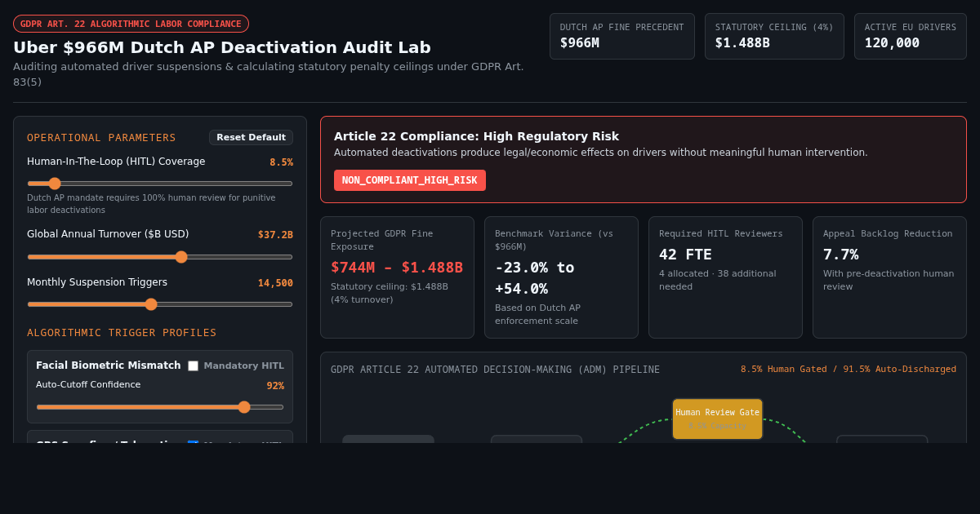Adjust the Auto-Cutoff Confidence slider
Viewport: 980px width, 514px height.
click(x=160, y=407)
